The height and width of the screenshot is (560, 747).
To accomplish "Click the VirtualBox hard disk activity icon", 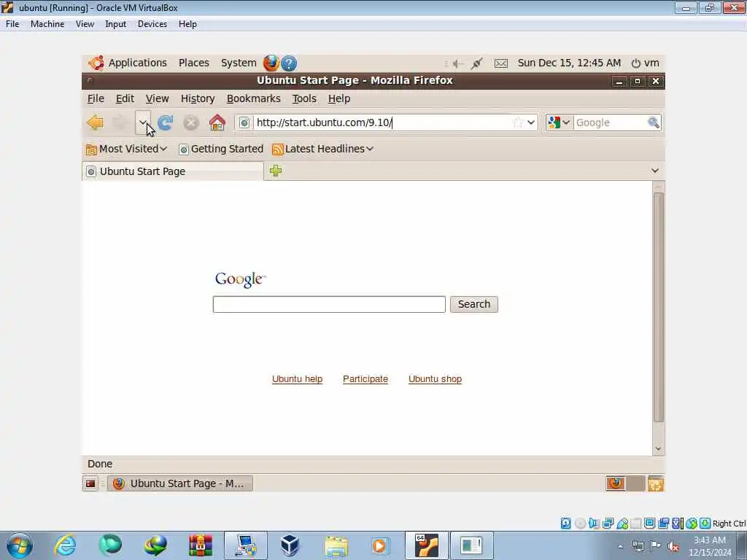I will point(565,524).
